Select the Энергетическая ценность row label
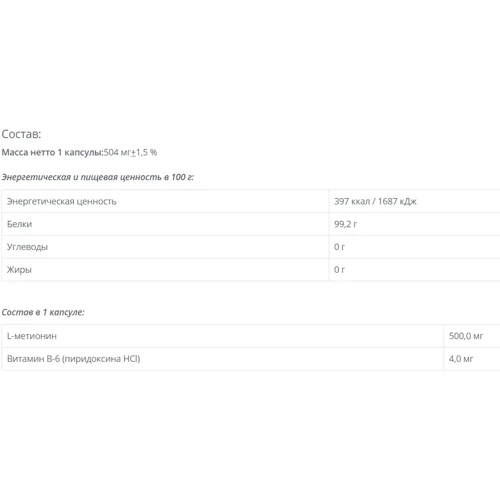The width and height of the screenshot is (500, 500). [62, 201]
